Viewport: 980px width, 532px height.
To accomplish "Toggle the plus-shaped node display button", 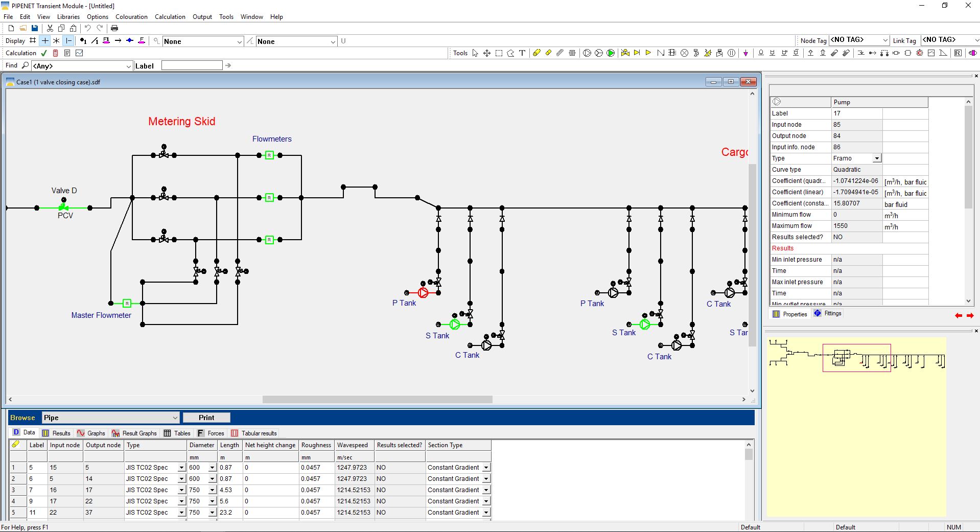I will point(45,40).
